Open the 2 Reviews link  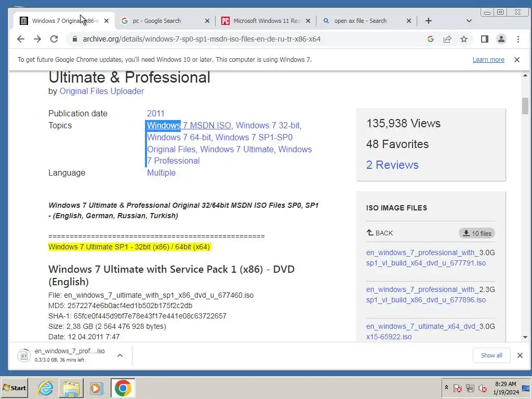pos(392,165)
